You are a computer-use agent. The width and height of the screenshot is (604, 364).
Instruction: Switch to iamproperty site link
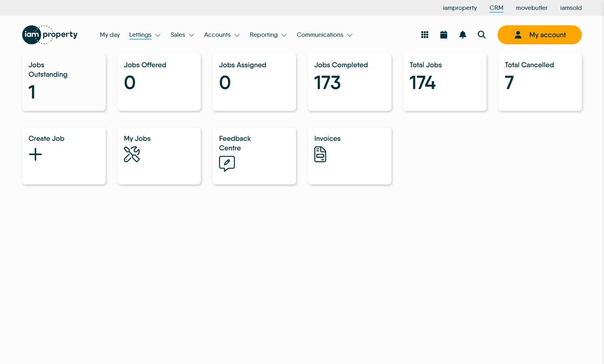coord(460,8)
